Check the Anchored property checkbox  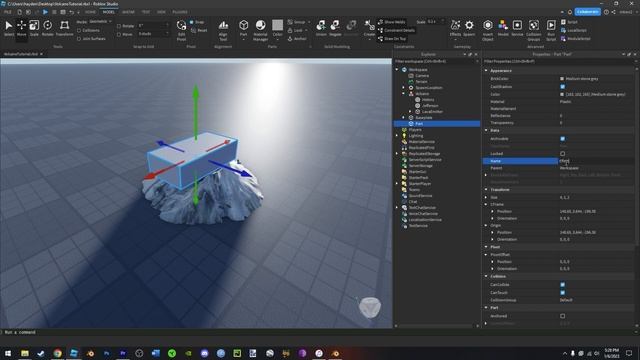[562, 316]
